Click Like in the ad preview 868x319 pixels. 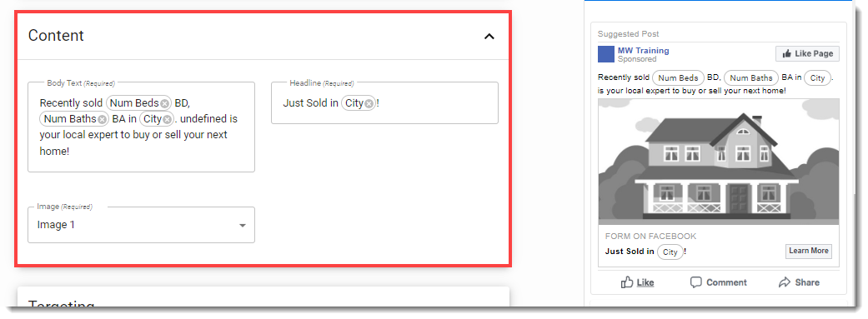[637, 282]
